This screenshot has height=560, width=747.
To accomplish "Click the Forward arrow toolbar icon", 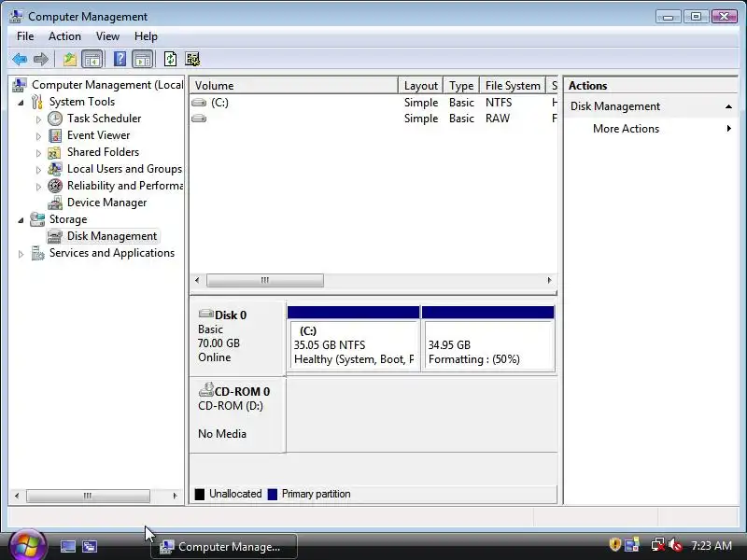I will pos(41,60).
